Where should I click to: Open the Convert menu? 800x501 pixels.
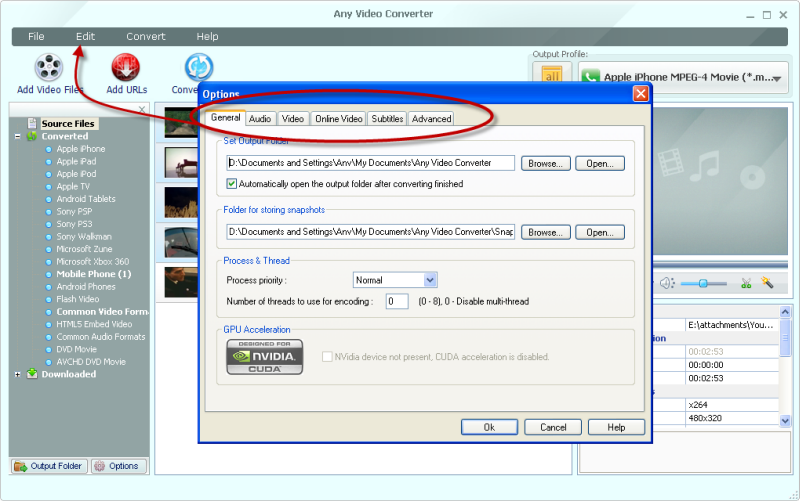pos(146,36)
